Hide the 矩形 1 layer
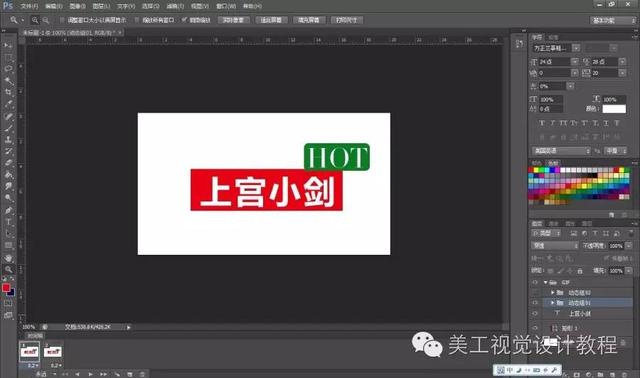The height and width of the screenshot is (378, 640). [x=535, y=328]
